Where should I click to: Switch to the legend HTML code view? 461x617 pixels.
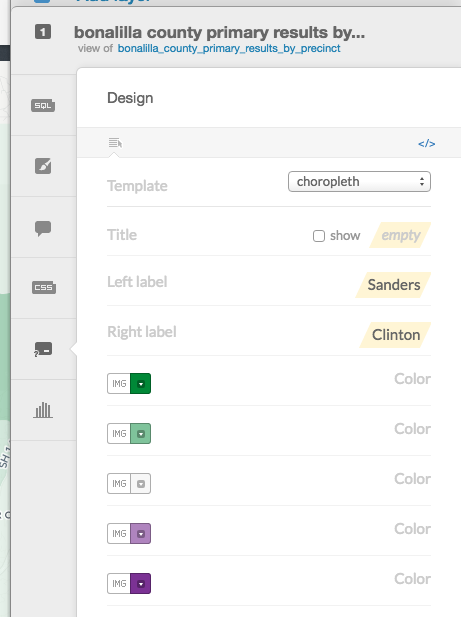(x=426, y=144)
